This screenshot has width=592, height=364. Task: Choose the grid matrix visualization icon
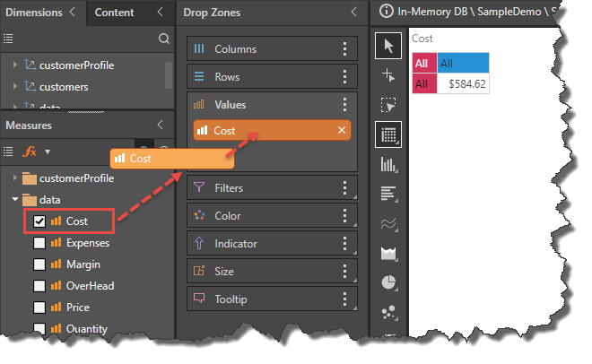click(388, 134)
